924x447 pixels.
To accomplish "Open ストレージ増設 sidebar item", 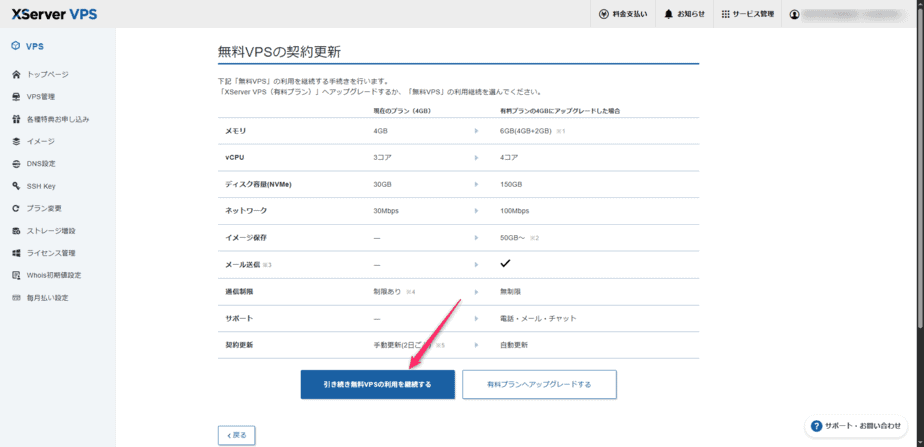I will pyautogui.click(x=50, y=230).
